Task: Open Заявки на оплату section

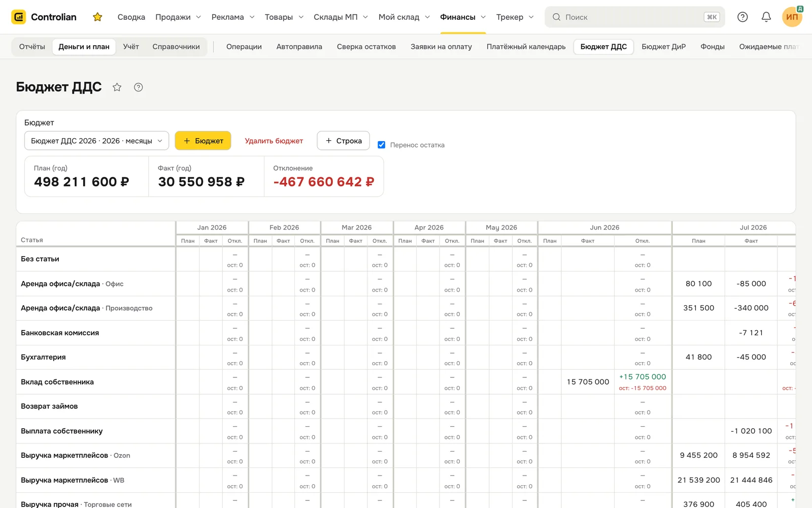Action: click(x=441, y=47)
